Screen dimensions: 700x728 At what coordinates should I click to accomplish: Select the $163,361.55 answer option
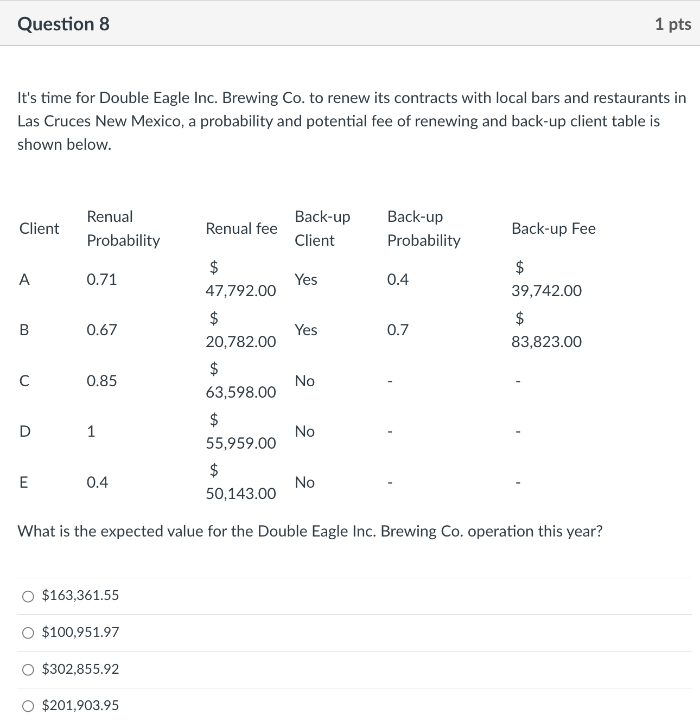point(27,595)
